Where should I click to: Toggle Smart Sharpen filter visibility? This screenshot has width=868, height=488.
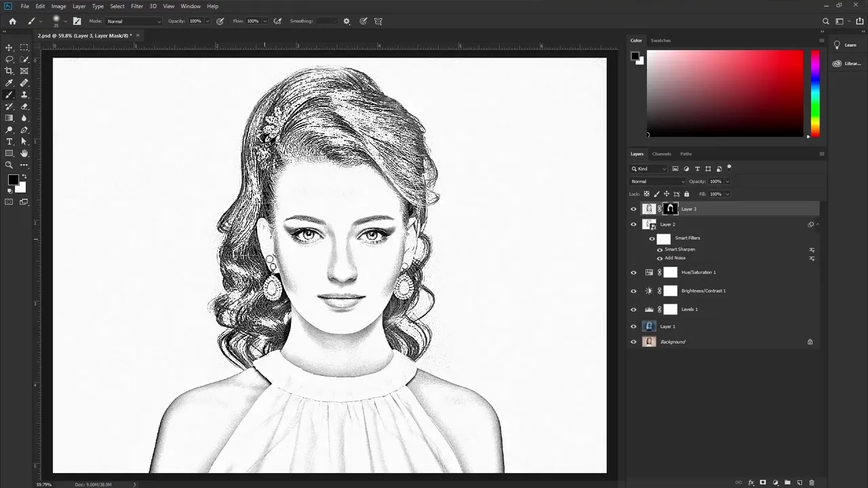[x=660, y=249]
